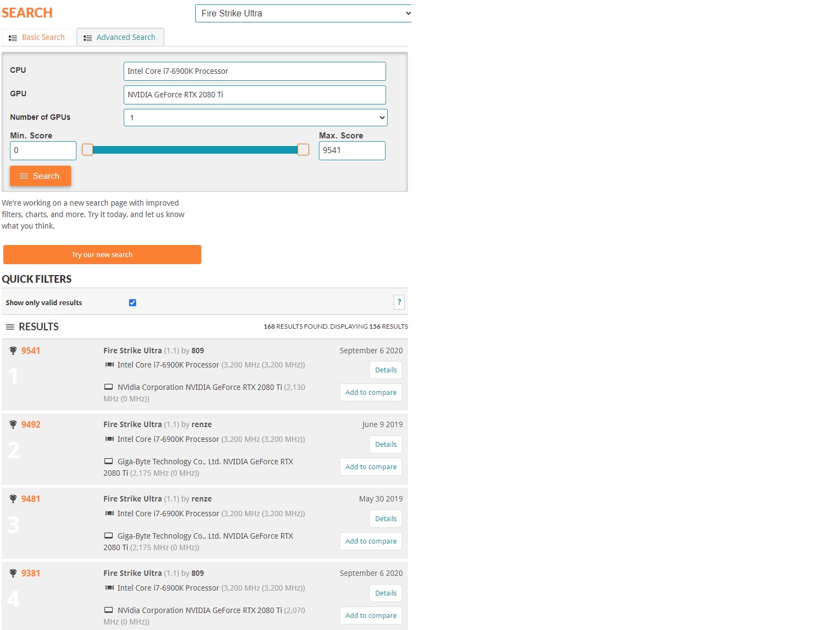Click the June 9 2019 date text
840x630 pixels.
(382, 424)
